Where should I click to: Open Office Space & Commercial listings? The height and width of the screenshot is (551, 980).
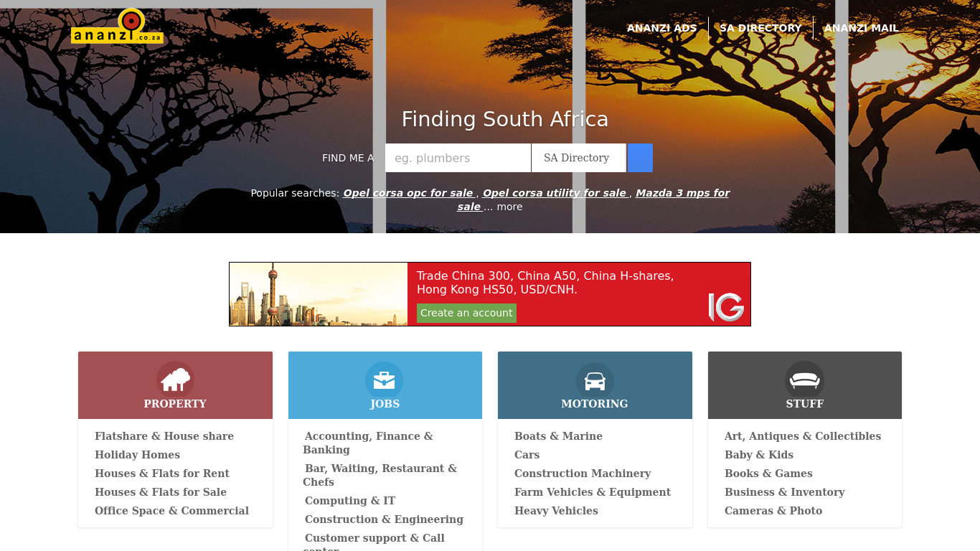[171, 511]
